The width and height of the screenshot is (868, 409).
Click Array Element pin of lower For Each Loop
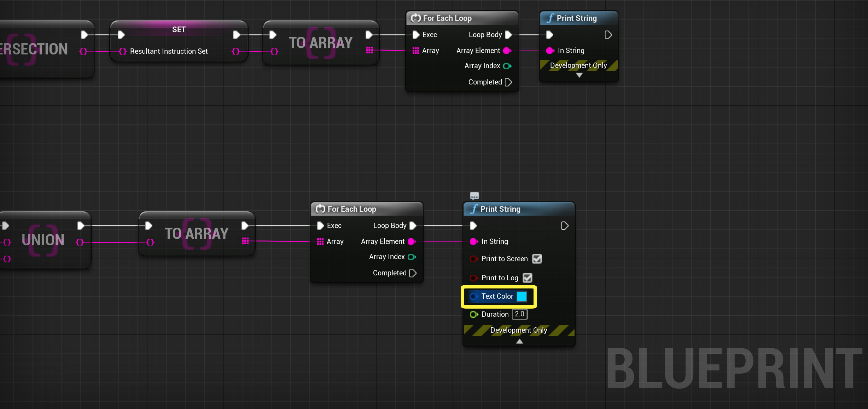(412, 242)
